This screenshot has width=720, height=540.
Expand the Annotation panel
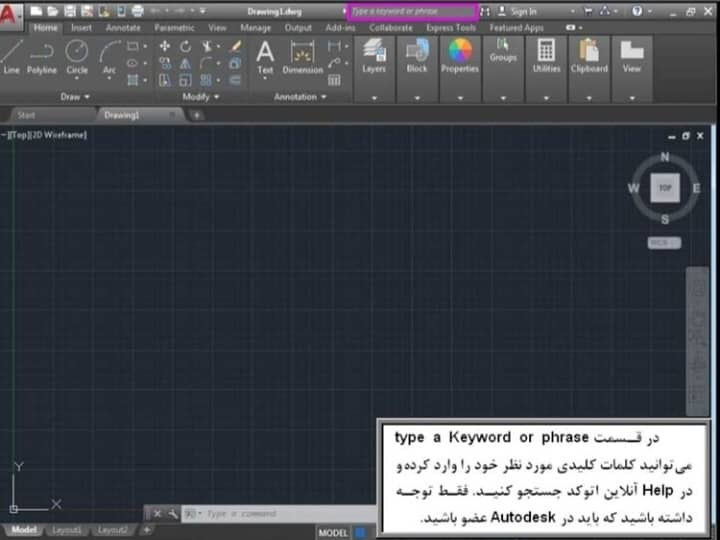pos(300,97)
